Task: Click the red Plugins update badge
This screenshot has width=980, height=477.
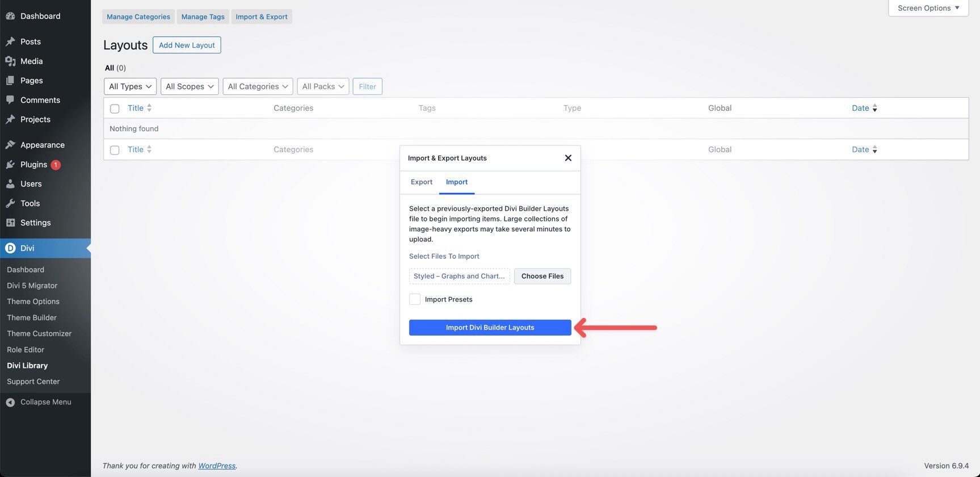Action: click(56, 165)
